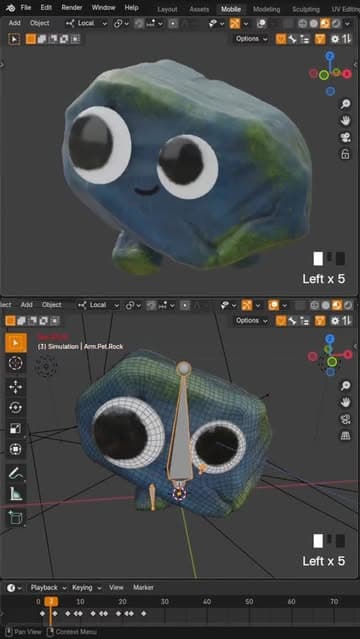This screenshot has width=360, height=639.
Task: Toggle overlays button in the bottom viewport
Action: (x=273, y=305)
